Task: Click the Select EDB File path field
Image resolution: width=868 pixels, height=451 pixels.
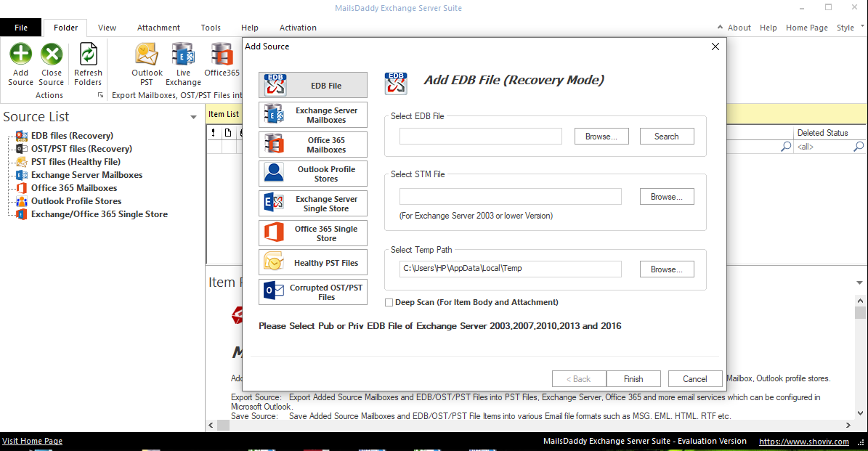Action: click(x=481, y=136)
